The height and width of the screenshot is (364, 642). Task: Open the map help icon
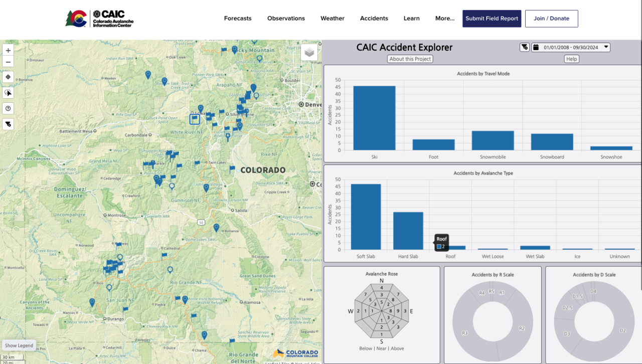tap(8, 108)
